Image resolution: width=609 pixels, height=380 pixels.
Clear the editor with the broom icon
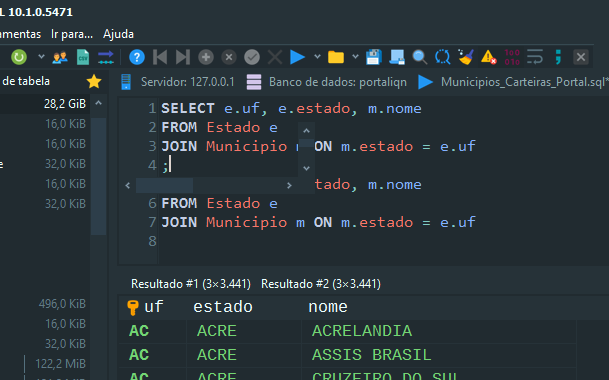coord(465,57)
